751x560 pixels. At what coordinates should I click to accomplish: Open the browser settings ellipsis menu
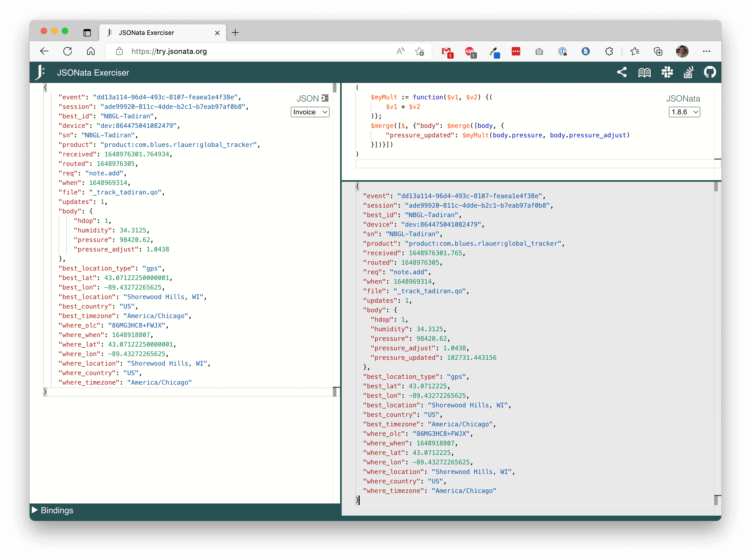tap(706, 51)
